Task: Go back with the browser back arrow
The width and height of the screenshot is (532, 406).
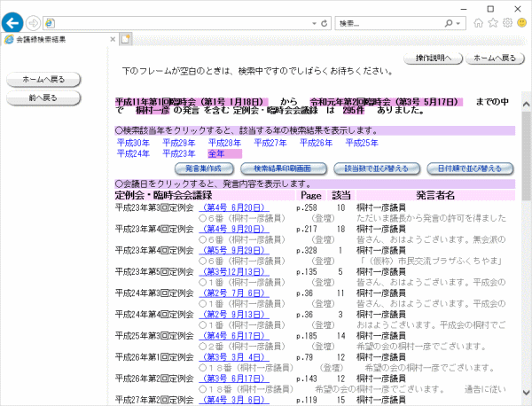Action: (x=12, y=23)
